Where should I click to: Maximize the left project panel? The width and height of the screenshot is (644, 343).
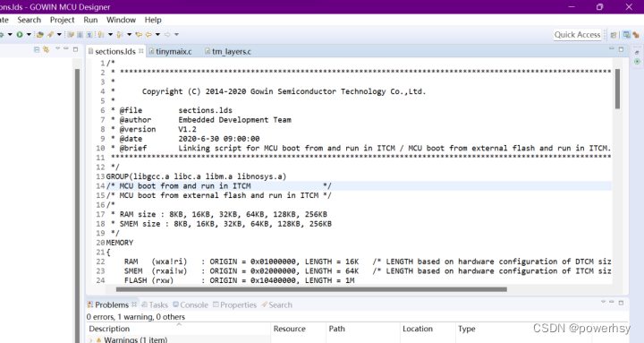75,49
